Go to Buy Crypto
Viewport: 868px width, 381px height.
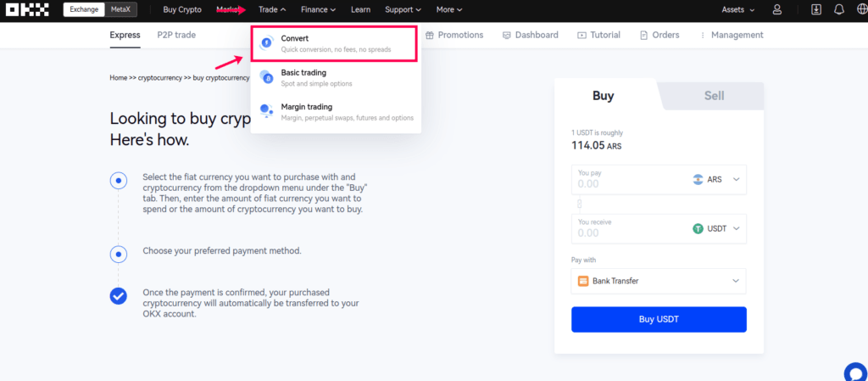(x=182, y=9)
